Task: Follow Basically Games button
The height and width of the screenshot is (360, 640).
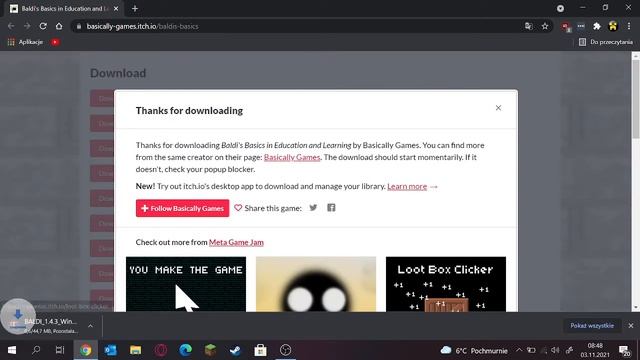Action: (x=182, y=208)
